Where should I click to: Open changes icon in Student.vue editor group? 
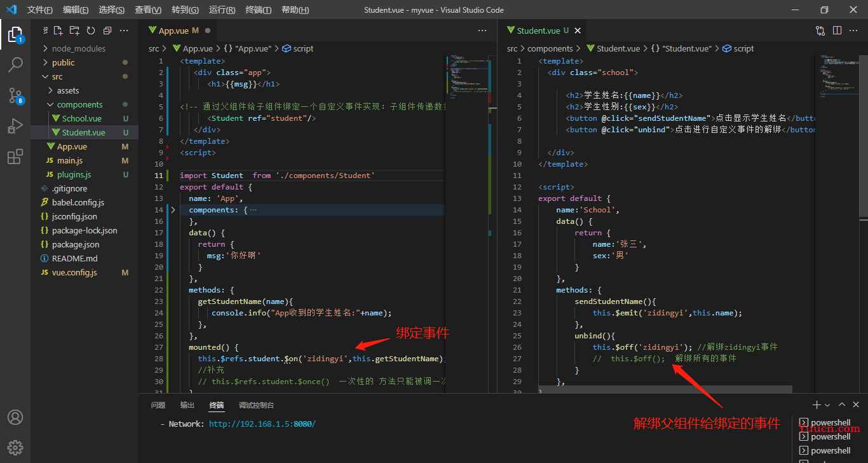click(x=820, y=31)
